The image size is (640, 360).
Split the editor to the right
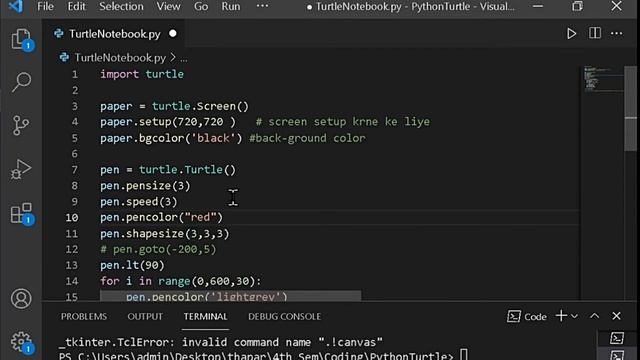594,33
